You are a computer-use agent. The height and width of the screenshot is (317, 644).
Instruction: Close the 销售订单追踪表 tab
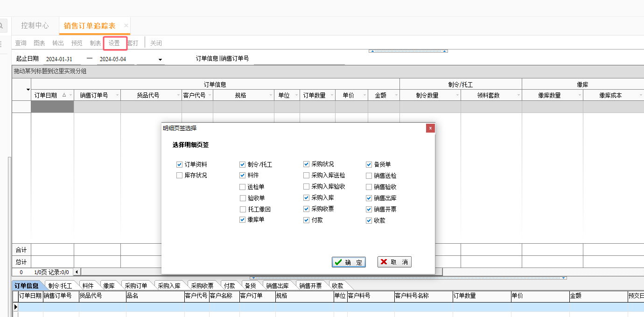click(x=126, y=26)
